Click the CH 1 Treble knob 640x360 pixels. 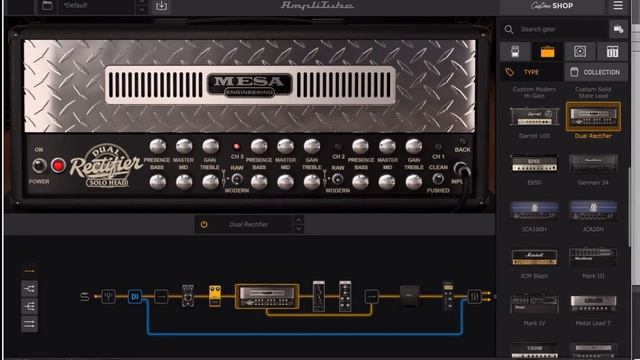(413, 182)
